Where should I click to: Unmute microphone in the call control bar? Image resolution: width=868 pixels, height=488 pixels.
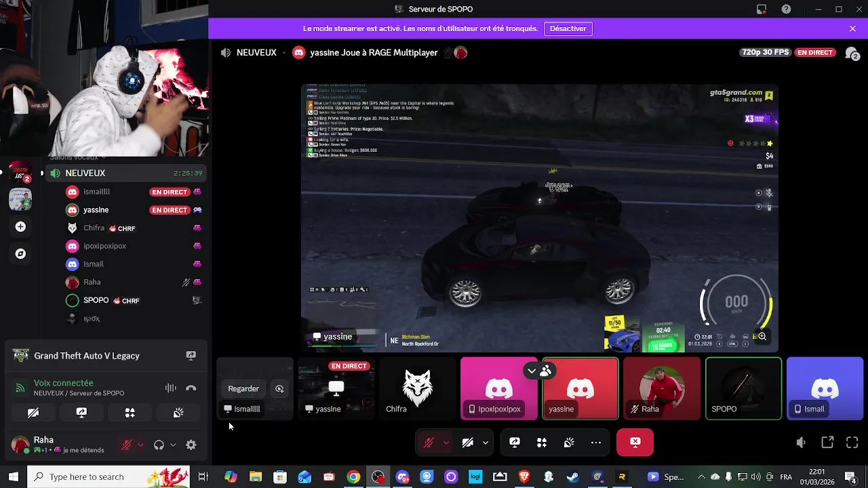(429, 443)
